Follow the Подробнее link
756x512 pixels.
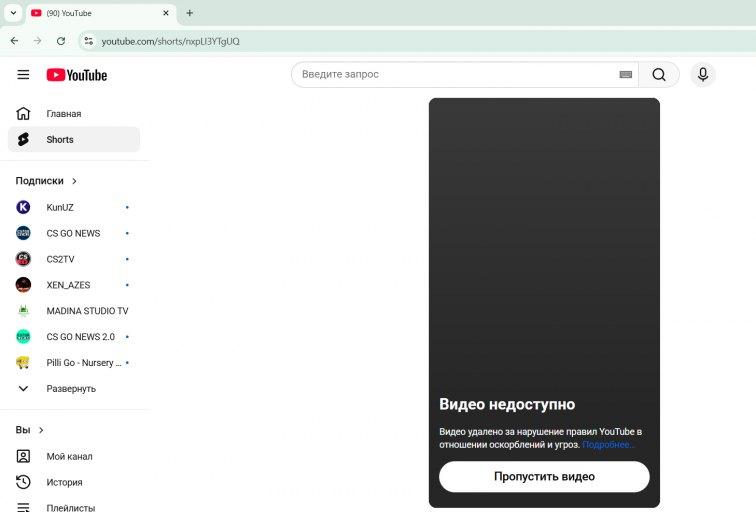coord(608,445)
